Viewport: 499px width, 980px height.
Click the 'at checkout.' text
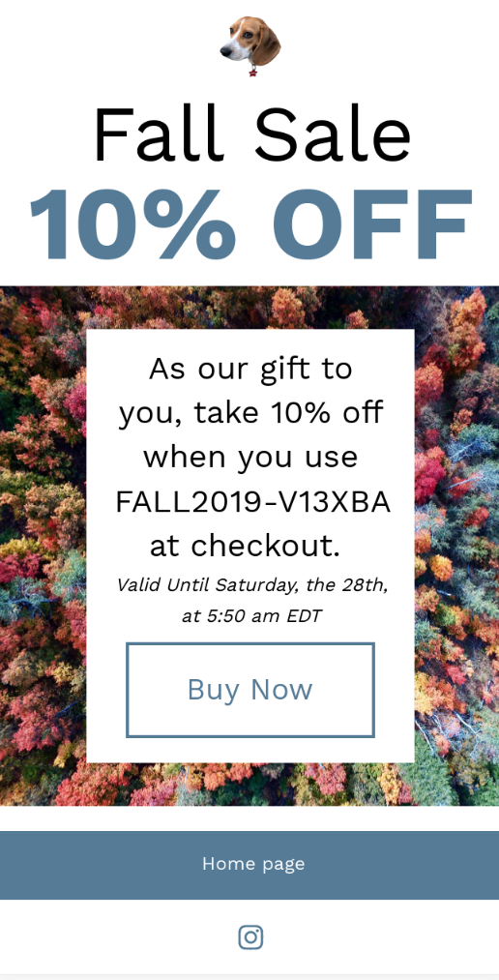(246, 546)
